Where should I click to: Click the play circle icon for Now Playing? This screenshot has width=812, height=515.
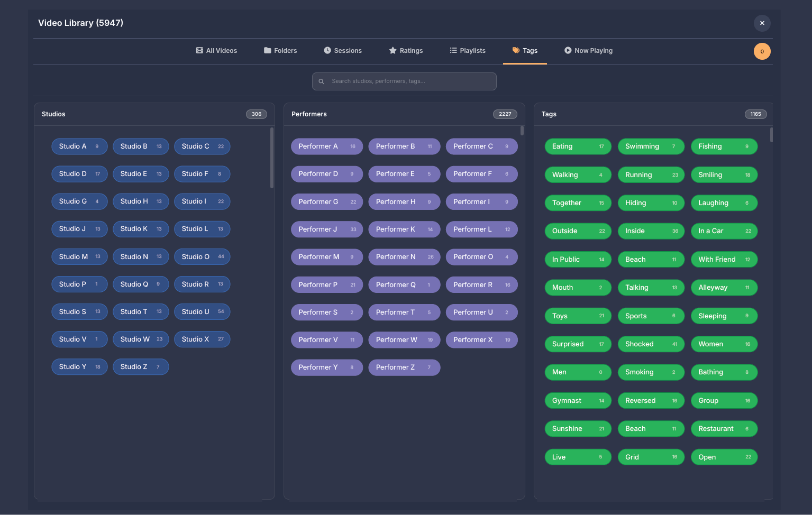[x=568, y=51]
